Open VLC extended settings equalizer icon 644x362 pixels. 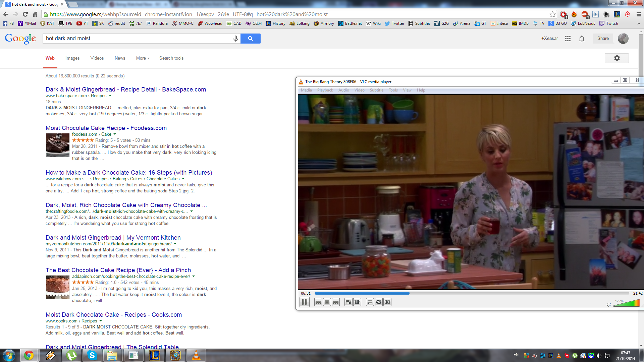[x=357, y=302]
